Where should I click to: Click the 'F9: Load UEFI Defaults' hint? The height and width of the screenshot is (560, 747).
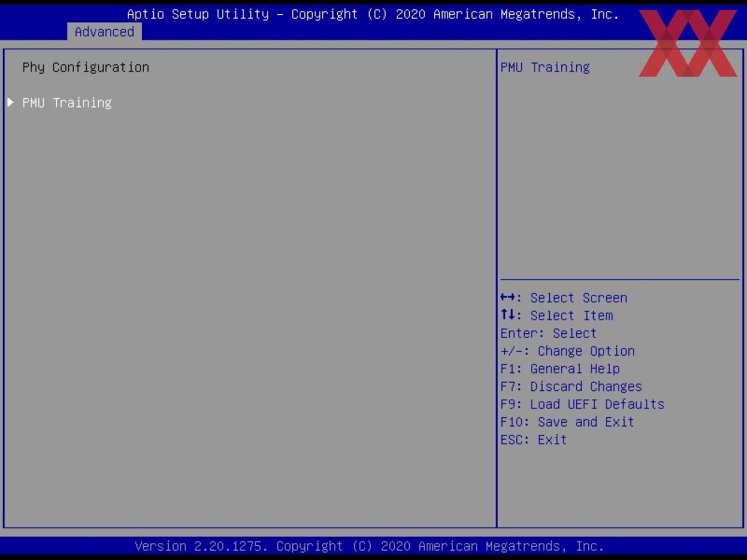pos(582,404)
